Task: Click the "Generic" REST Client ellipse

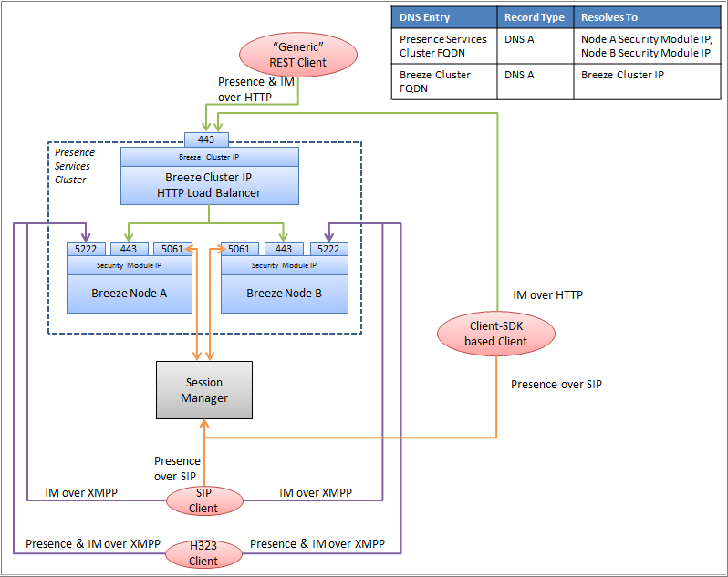Action: (x=298, y=55)
